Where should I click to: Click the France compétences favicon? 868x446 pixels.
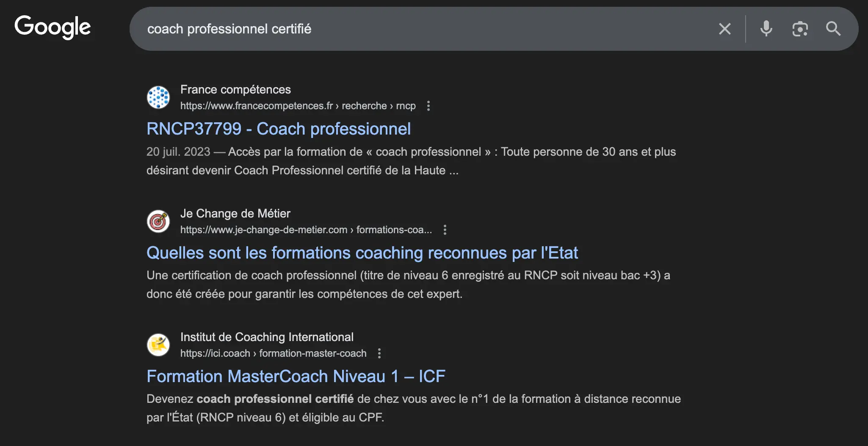[158, 97]
